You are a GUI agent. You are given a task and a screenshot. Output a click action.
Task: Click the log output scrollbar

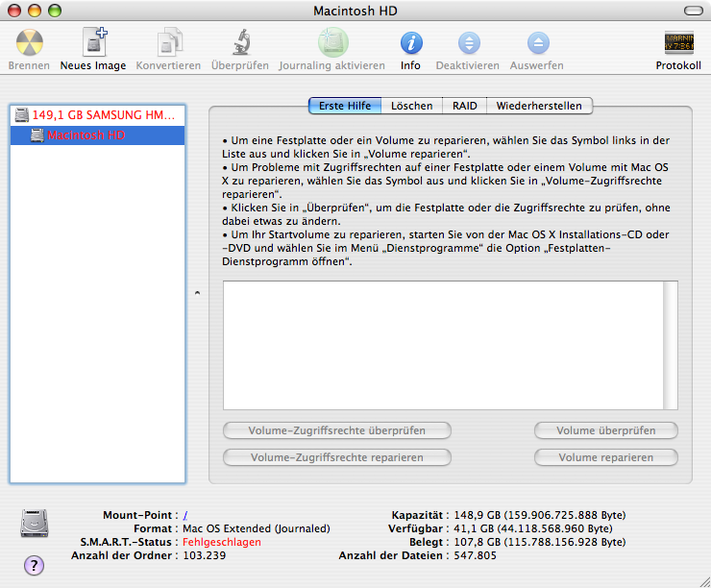[x=671, y=346]
